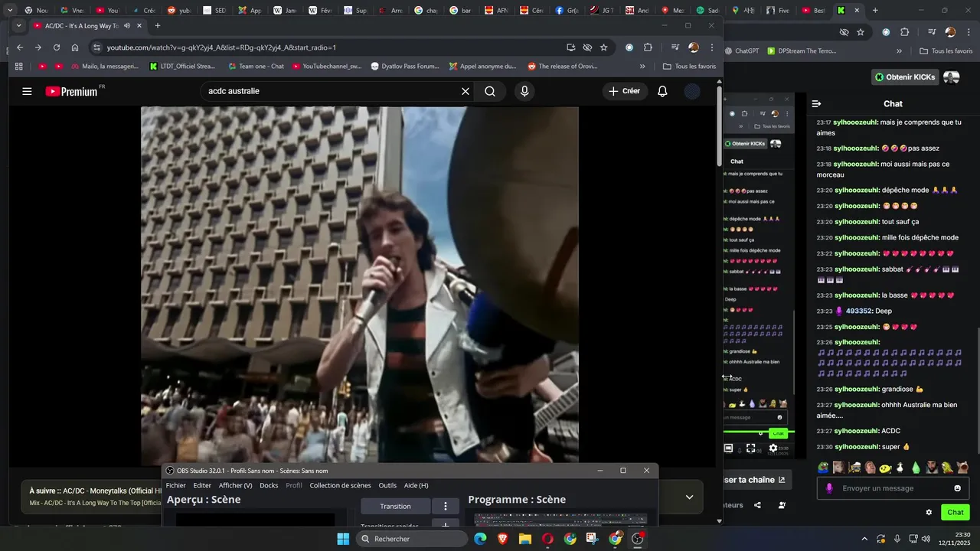Open Kick chat settings gear

point(929,513)
